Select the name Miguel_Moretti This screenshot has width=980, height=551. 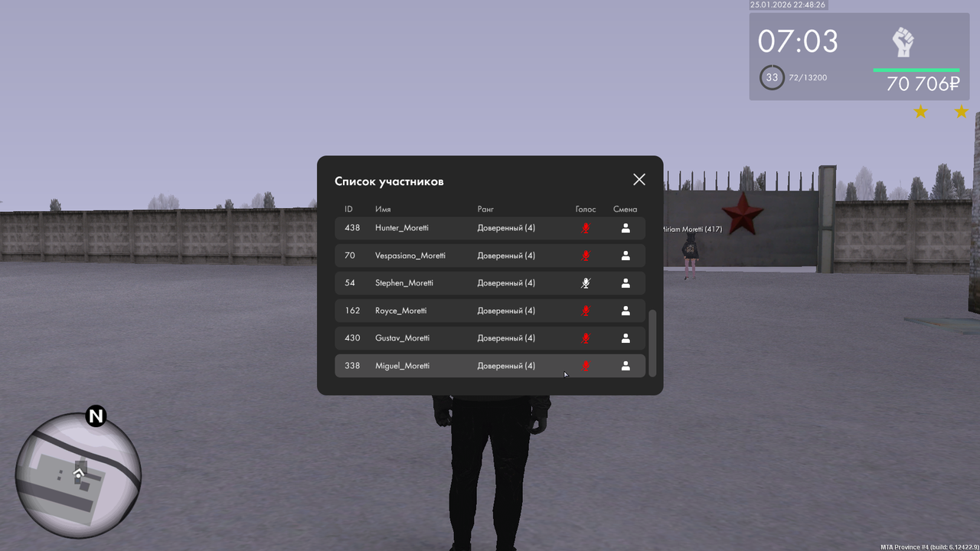point(403,366)
